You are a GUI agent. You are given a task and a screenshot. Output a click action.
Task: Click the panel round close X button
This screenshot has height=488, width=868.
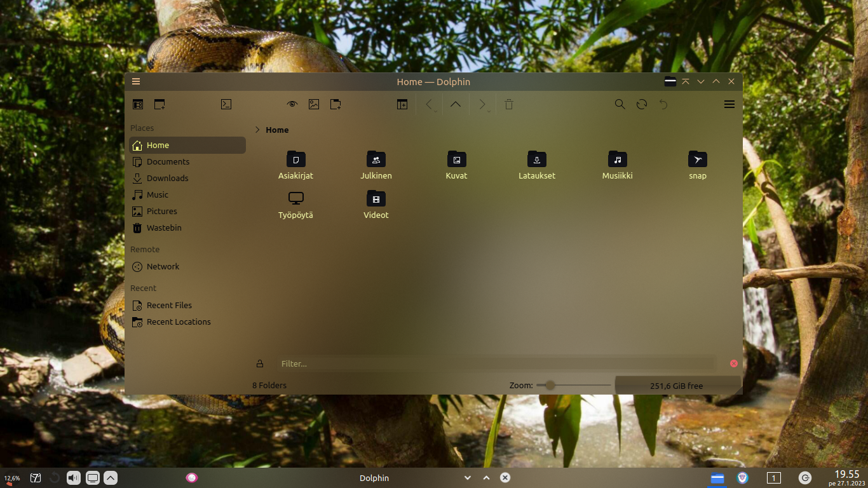pyautogui.click(x=505, y=478)
